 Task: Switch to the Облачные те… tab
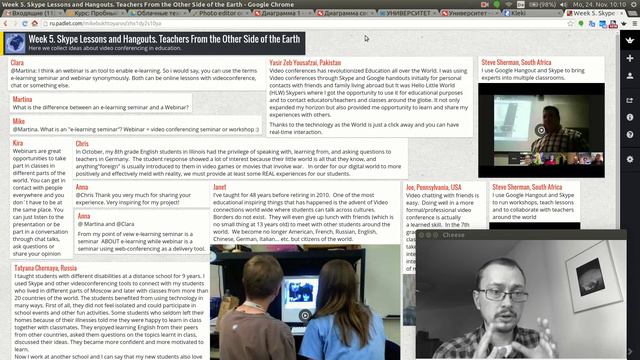coord(158,13)
